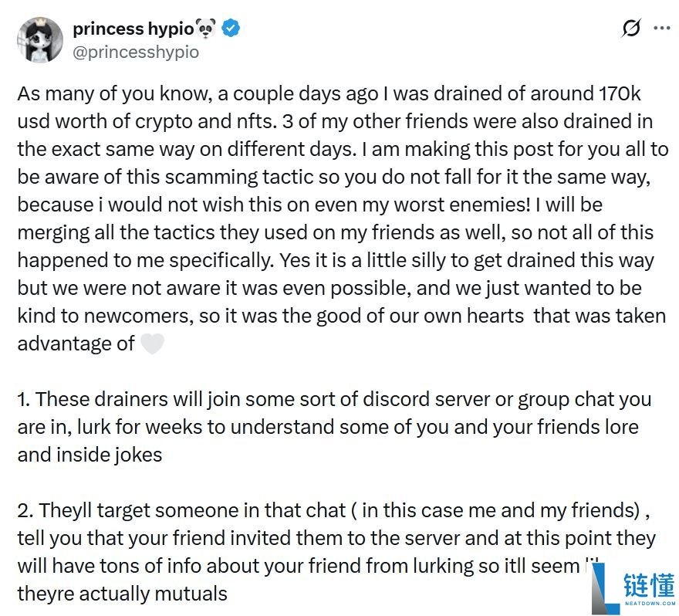Screen dimensions: 679x616
Task: Click the blue verified checkmark badge
Action: click(x=231, y=29)
